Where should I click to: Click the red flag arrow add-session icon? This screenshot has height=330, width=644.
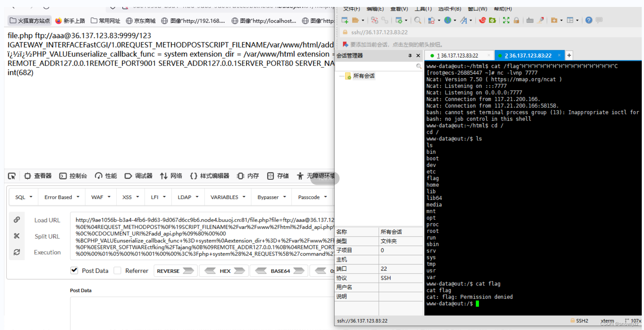345,44
